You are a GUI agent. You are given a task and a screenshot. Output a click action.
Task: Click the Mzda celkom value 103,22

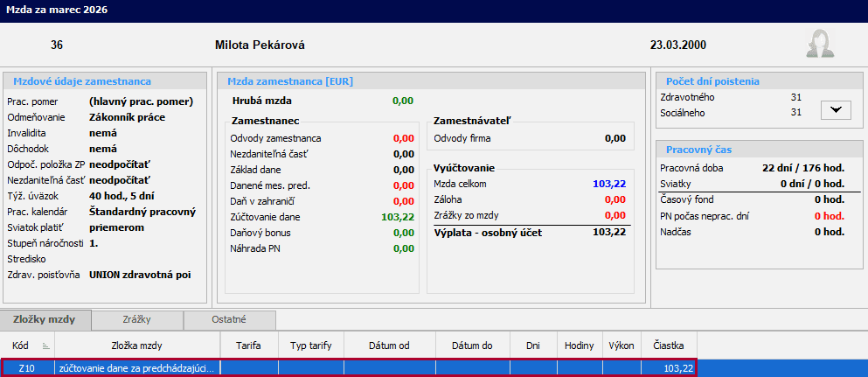pyautogui.click(x=608, y=184)
